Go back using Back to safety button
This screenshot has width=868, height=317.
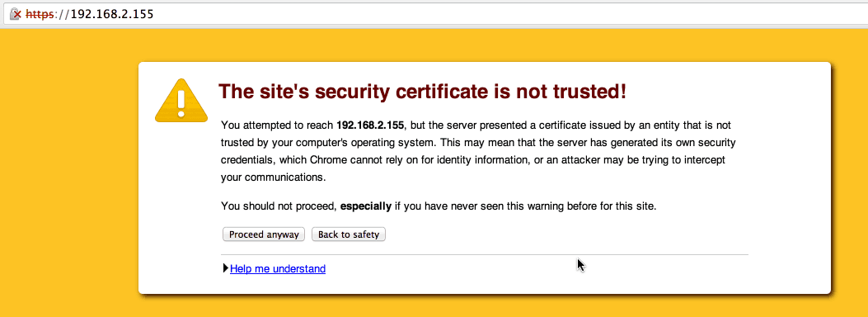click(x=349, y=234)
